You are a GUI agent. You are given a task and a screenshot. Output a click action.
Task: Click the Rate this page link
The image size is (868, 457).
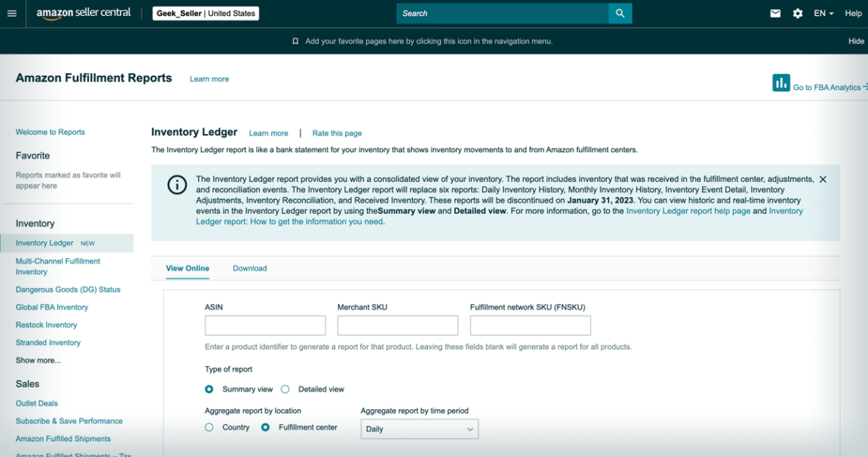[337, 133]
